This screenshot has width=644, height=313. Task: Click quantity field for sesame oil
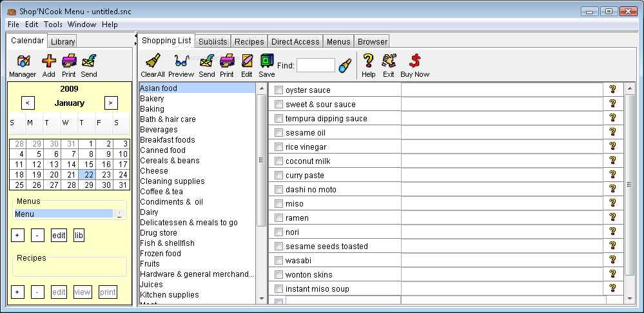502,132
